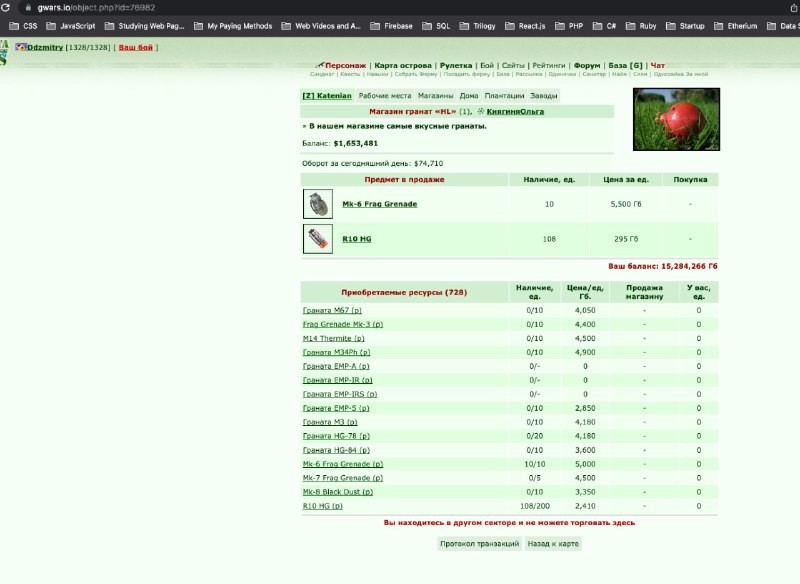
Task: Open the Trilogy bookmarks folder
Action: tap(478, 26)
